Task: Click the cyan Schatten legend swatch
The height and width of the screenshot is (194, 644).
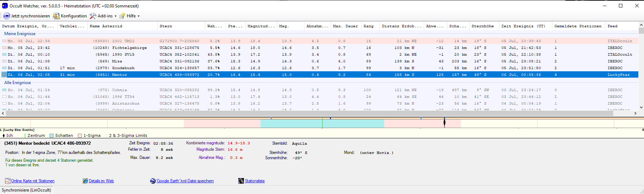Action: tap(52, 135)
